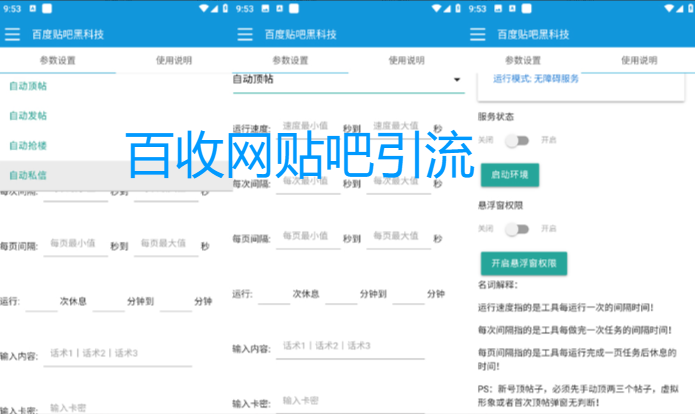Focus the 每页最小值 field in the middle screenshot
Viewport: 695px width, 414px height.
pos(308,238)
